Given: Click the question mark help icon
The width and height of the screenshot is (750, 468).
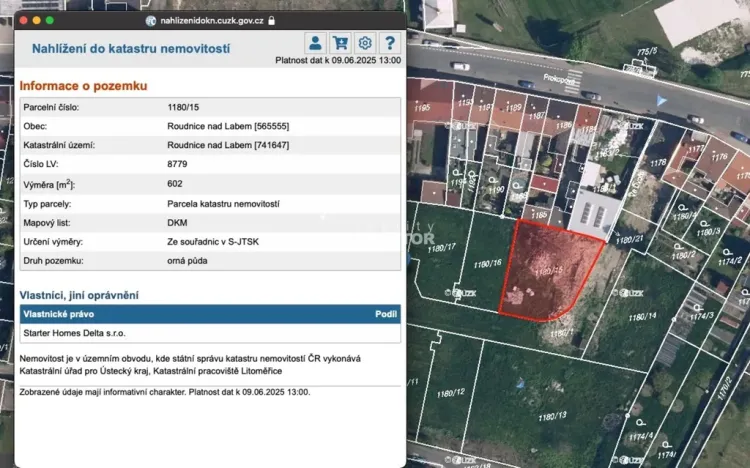Looking at the screenshot, I should point(389,43).
